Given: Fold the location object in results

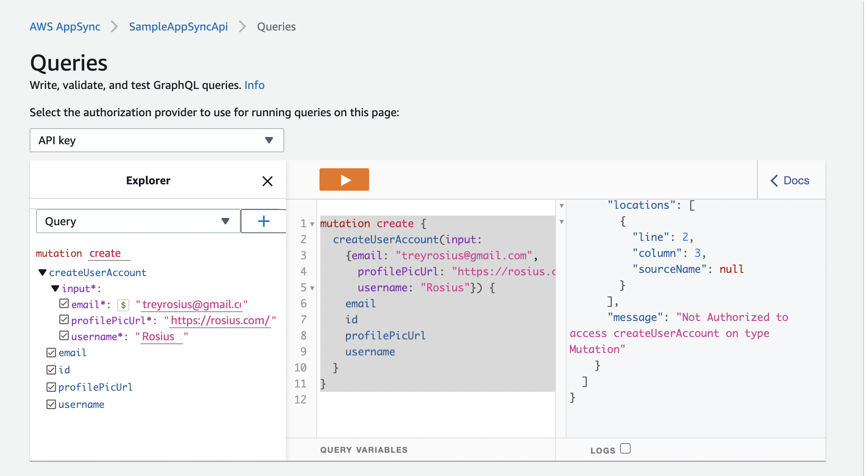Looking at the screenshot, I should point(562,222).
